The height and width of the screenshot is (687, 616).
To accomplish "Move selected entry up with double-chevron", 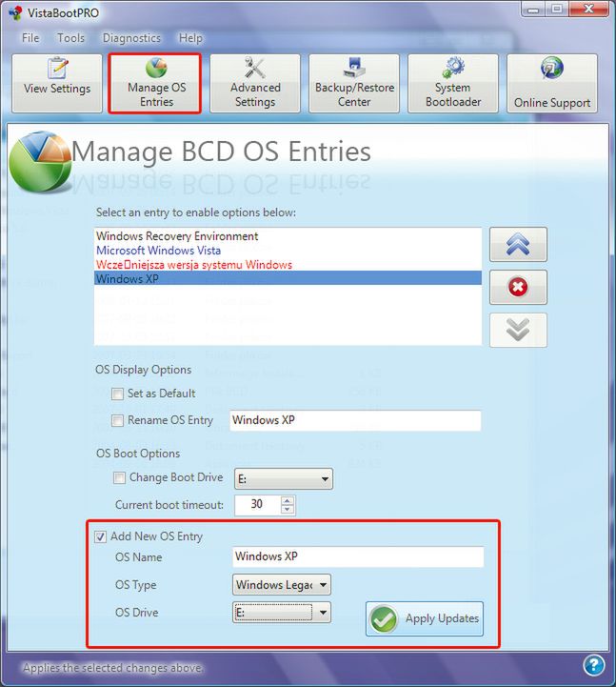I will pyautogui.click(x=518, y=245).
